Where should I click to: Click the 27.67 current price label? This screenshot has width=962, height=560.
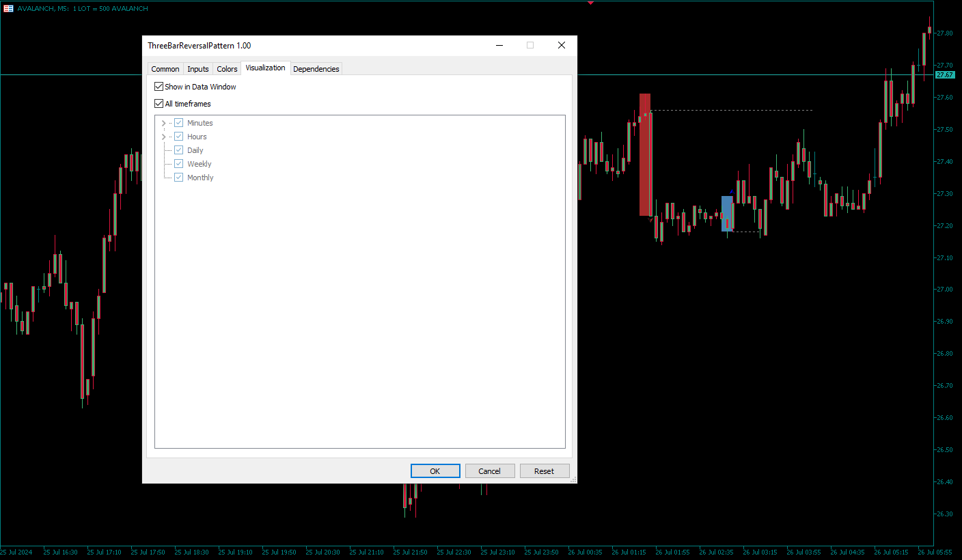tap(945, 74)
